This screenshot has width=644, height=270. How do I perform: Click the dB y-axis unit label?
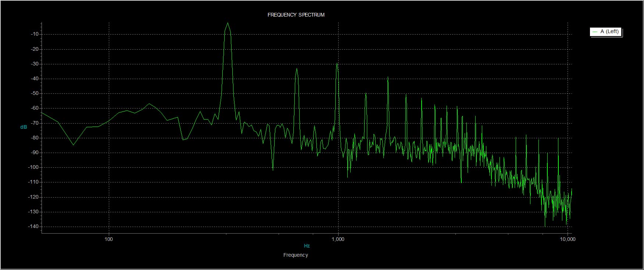(24, 127)
